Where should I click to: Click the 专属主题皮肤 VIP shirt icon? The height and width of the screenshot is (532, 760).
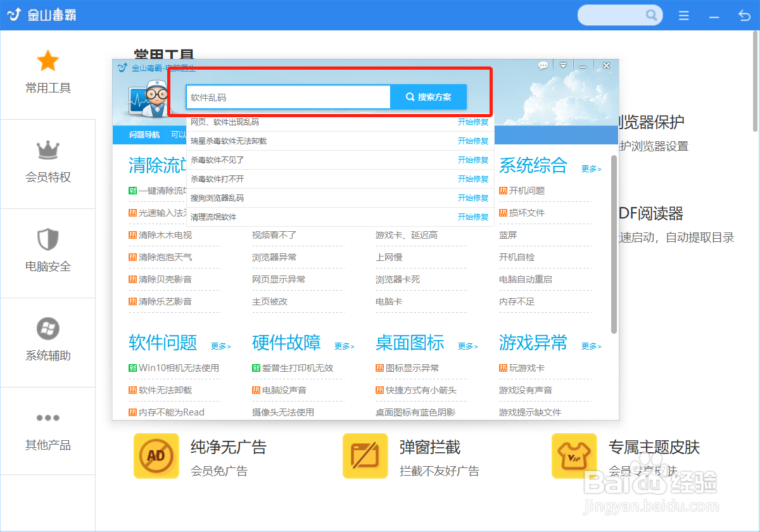574,456
